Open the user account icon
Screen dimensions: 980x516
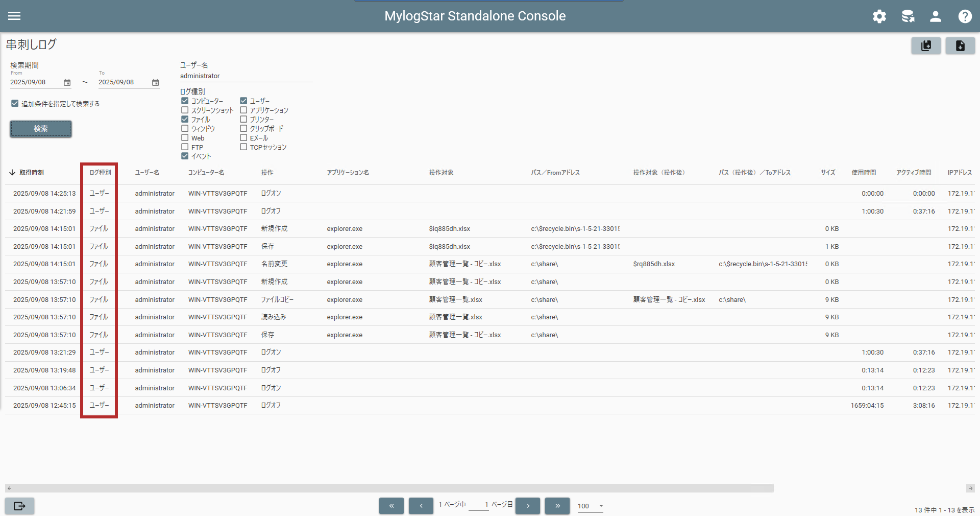935,16
